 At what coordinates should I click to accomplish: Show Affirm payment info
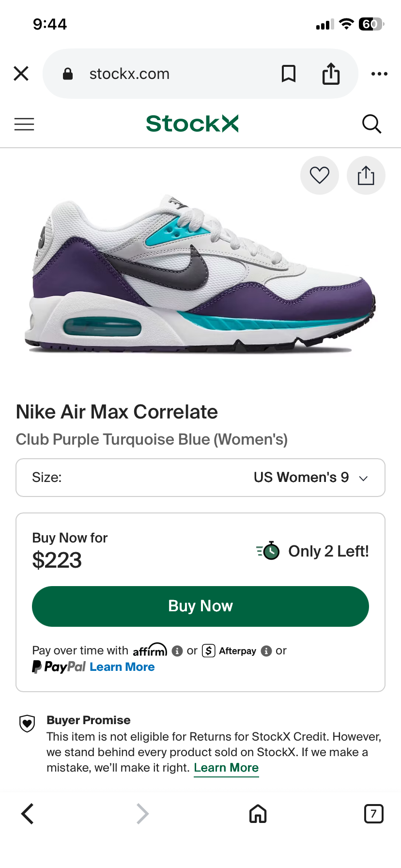coord(177,651)
